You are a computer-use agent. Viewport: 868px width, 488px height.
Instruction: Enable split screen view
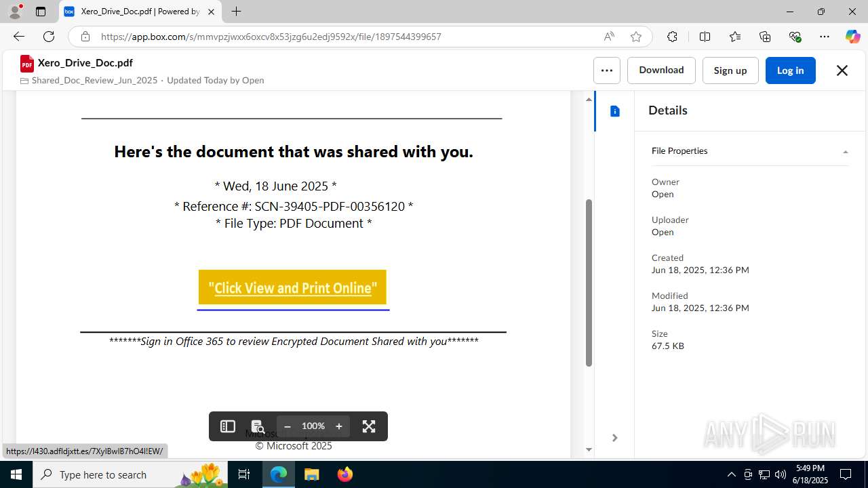point(705,37)
